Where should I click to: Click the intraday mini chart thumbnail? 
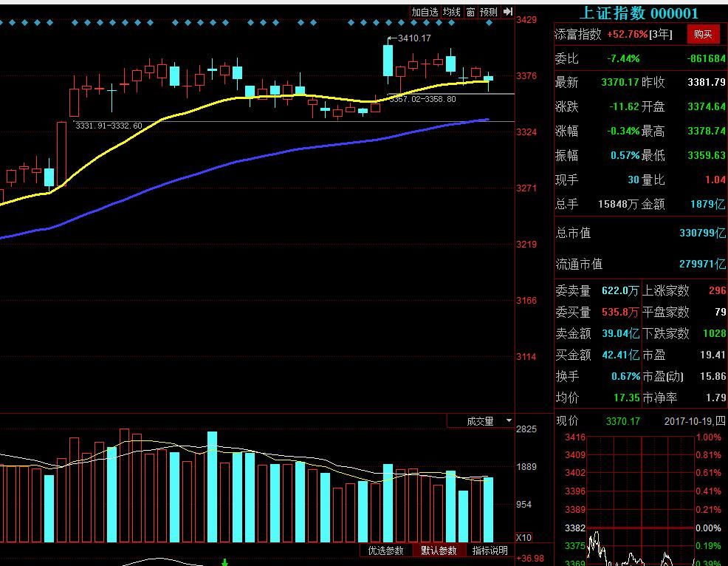640,499
